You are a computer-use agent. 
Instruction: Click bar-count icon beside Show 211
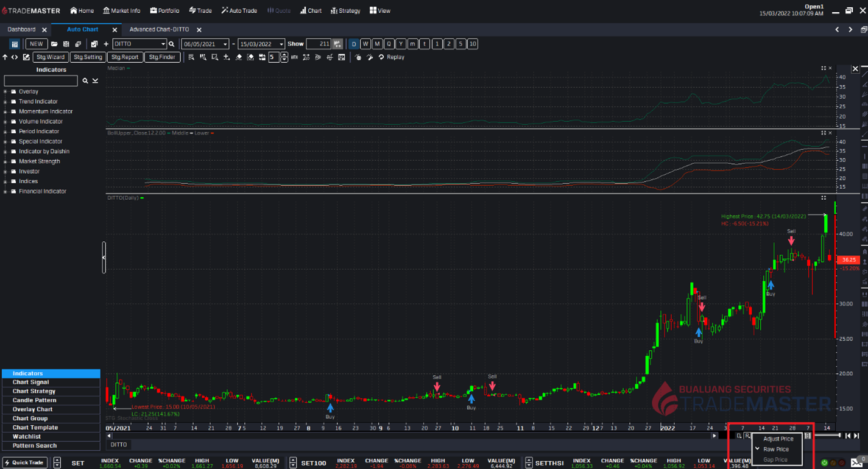click(337, 44)
